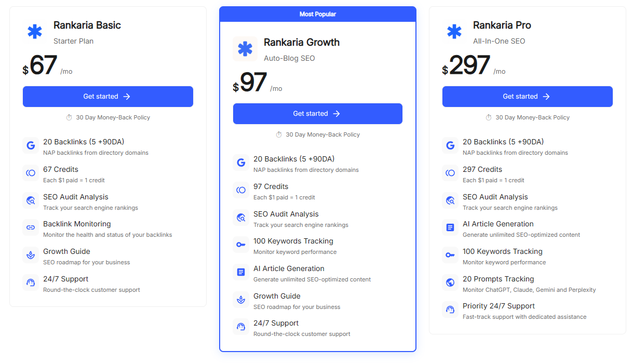Click Basic plan 30 Day Money-Back Policy text
The width and height of the screenshot is (633, 364).
coord(113,117)
